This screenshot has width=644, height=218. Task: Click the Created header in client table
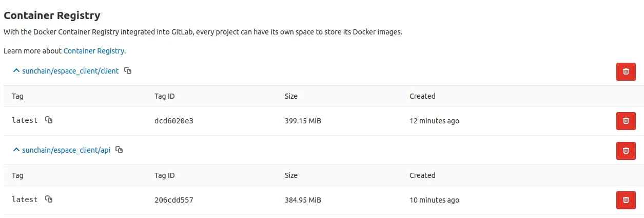[x=422, y=96]
